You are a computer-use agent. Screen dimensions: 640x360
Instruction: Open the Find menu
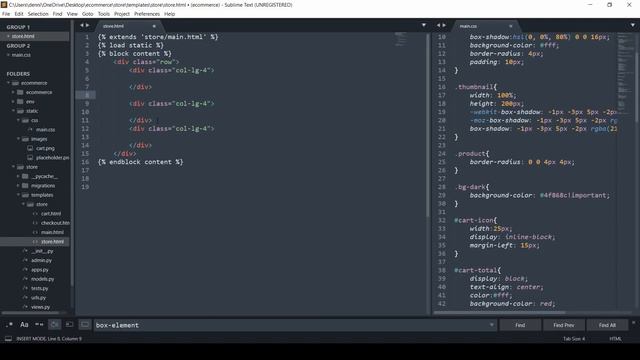click(57, 14)
